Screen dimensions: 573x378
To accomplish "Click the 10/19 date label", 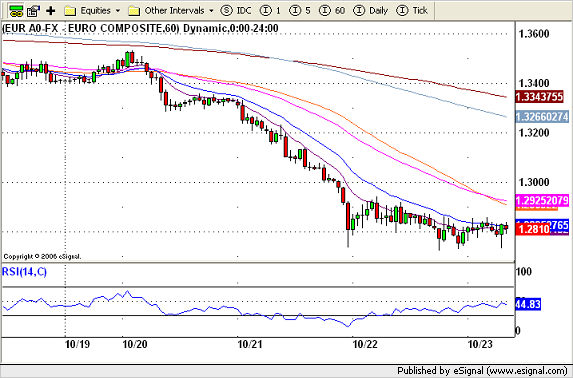I will [x=77, y=344].
